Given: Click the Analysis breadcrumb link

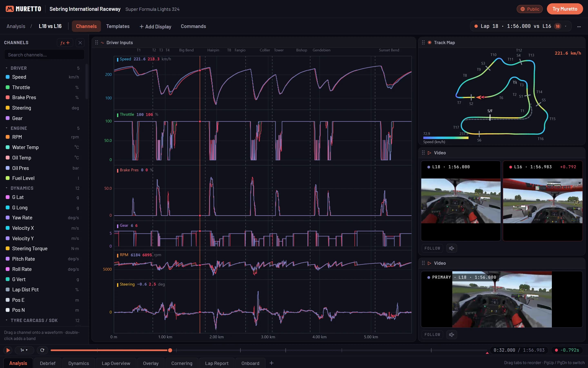Looking at the screenshot, I should [16, 26].
